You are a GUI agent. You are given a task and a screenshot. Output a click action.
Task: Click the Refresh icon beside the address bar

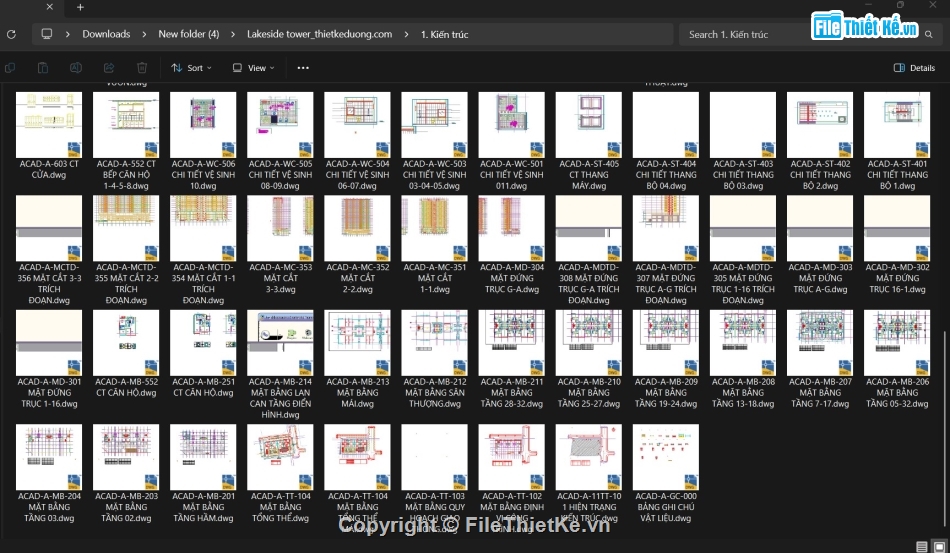click(x=11, y=35)
